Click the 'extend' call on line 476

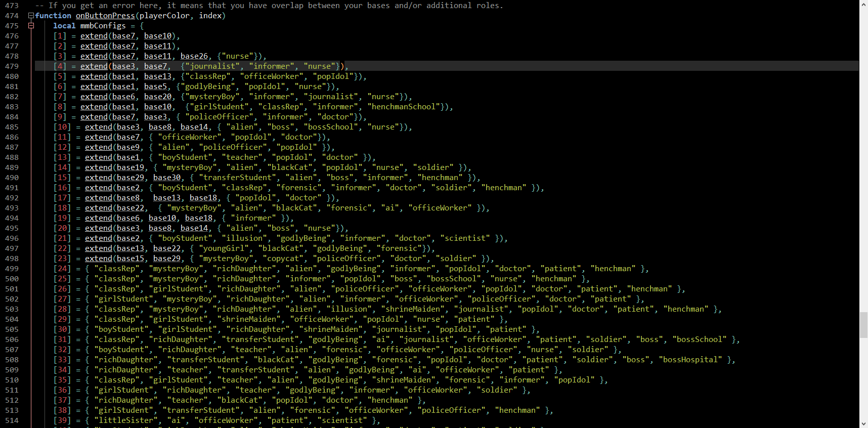click(x=94, y=36)
